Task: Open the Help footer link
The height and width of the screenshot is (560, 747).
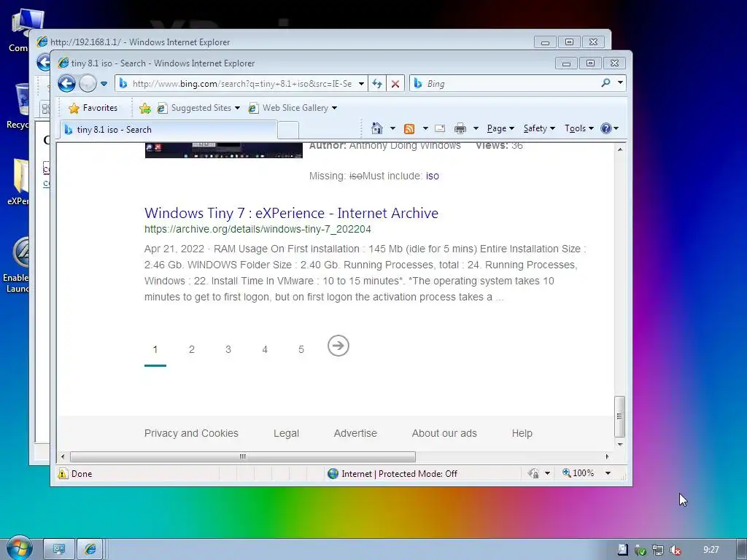Action: (522, 433)
